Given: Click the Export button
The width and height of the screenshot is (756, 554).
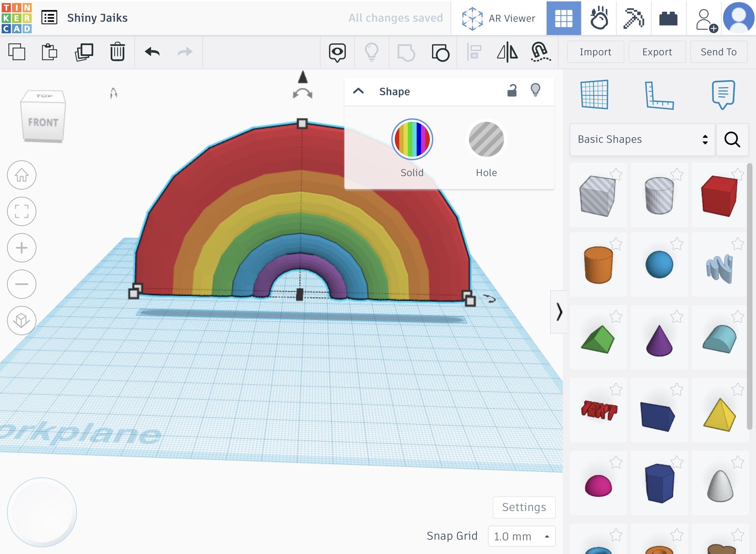Looking at the screenshot, I should (x=657, y=52).
